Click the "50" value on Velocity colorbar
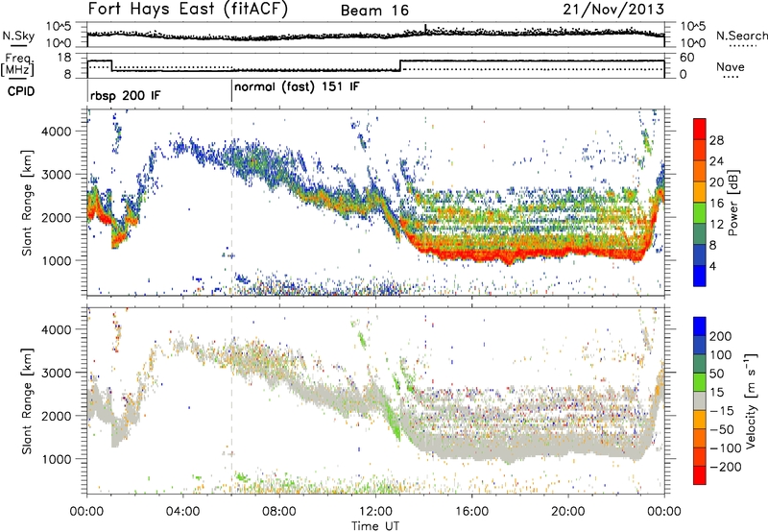Viewport: 768px width, 532px height. (x=717, y=374)
